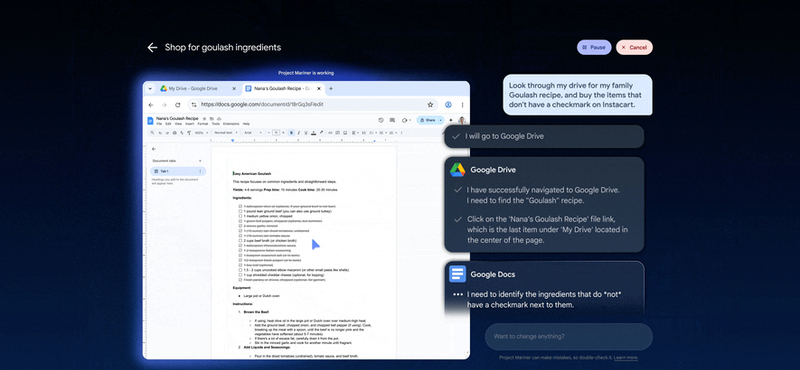Expand the Share button dropdown arrow
Image resolution: width=800 pixels, height=370 pixels.
click(441, 120)
